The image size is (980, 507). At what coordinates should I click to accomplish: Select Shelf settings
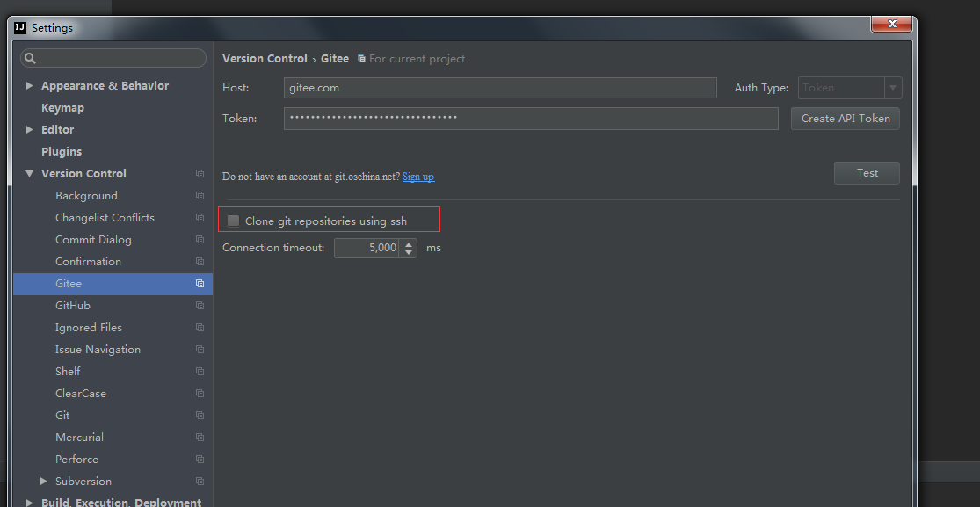click(x=68, y=372)
